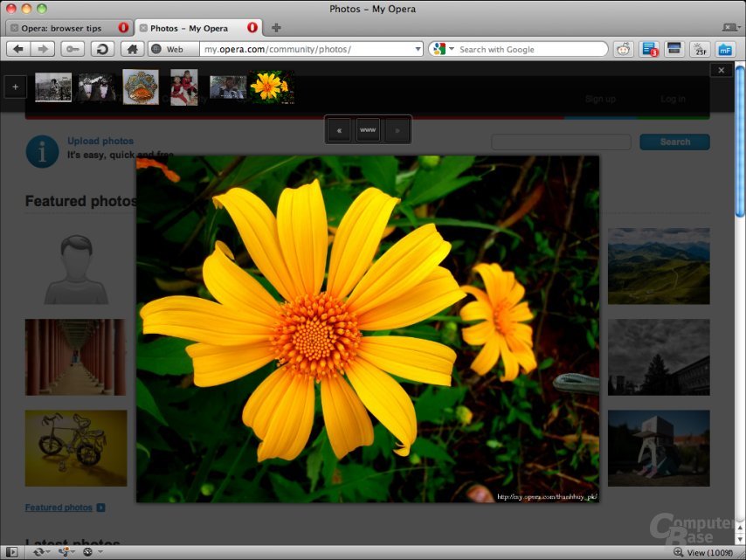Select the two men portrait thumbnail
The image size is (746, 560).
pyautogui.click(x=97, y=87)
